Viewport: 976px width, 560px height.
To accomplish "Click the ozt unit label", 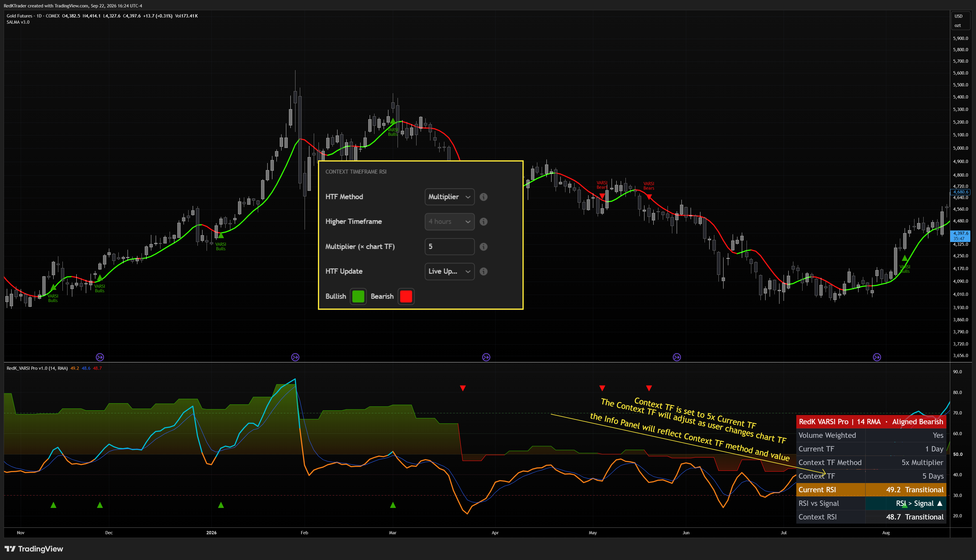I will click(x=958, y=25).
